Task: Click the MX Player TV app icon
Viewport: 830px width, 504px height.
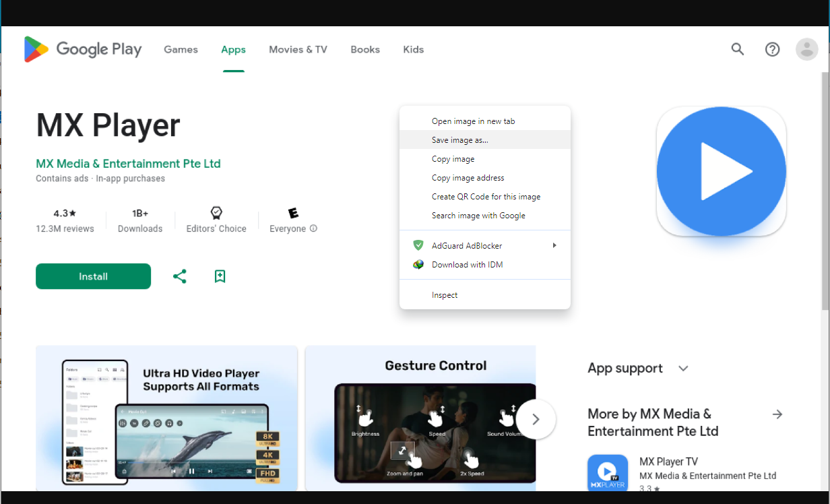Action: coord(608,474)
